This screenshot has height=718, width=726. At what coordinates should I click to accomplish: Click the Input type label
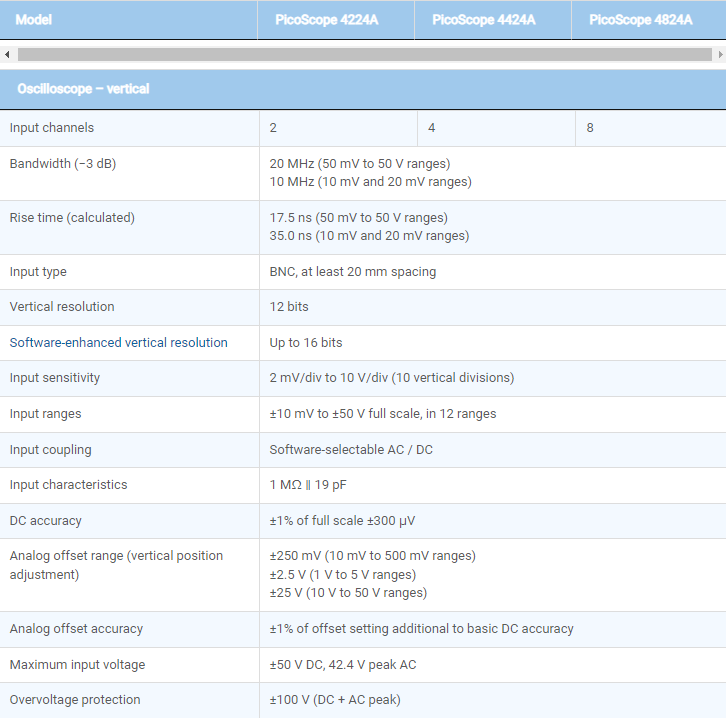[x=38, y=272]
